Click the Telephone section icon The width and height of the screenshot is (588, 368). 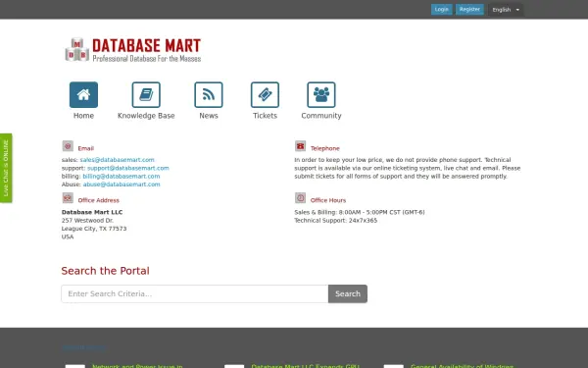(x=301, y=145)
